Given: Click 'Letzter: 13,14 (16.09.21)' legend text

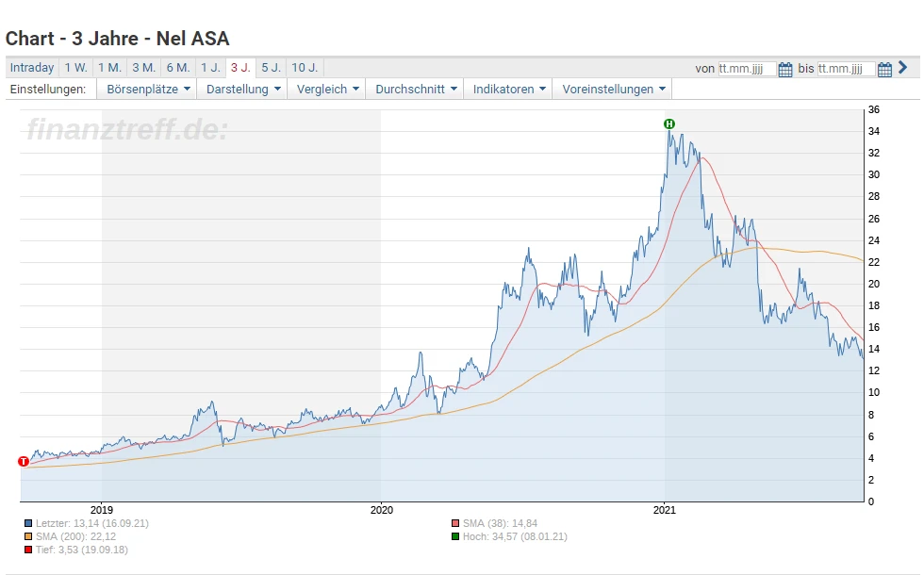Looking at the screenshot, I should [x=92, y=523].
